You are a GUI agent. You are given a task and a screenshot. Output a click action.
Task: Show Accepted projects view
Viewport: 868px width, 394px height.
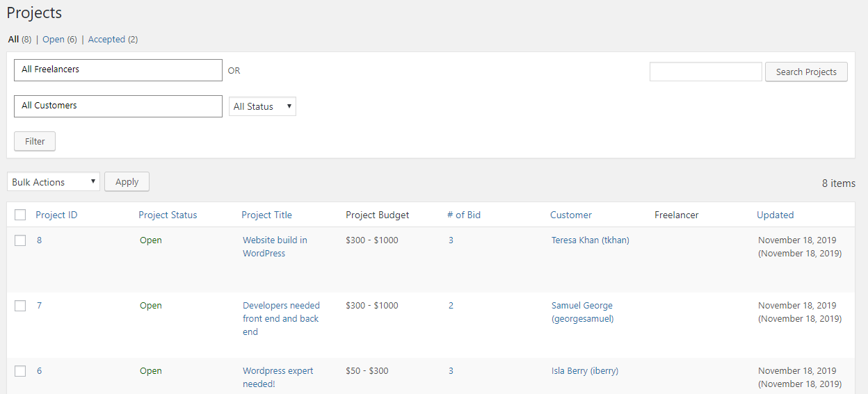pyautogui.click(x=106, y=40)
